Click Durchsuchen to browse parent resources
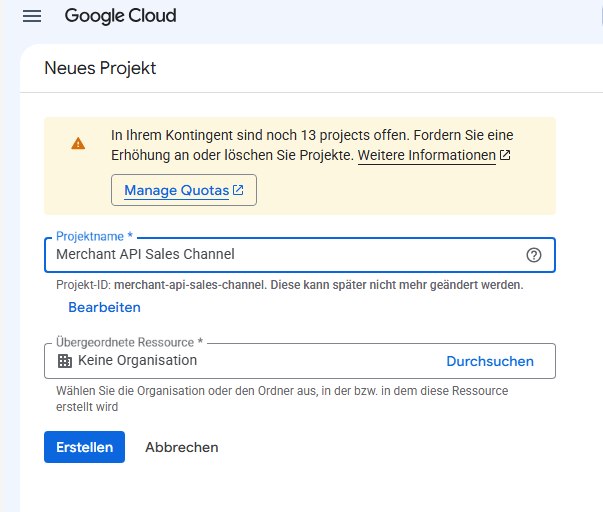Image resolution: width=603 pixels, height=512 pixels. (x=490, y=361)
